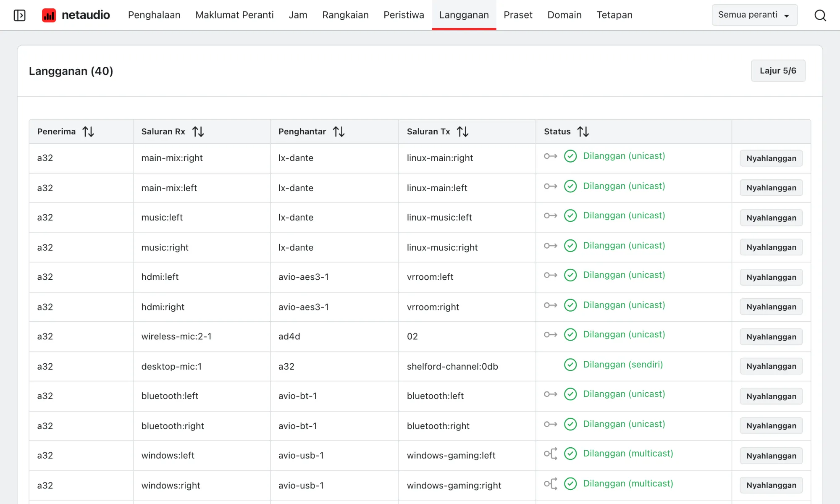
Task: Click unicast flow icon in music:left row
Action: [x=550, y=215]
